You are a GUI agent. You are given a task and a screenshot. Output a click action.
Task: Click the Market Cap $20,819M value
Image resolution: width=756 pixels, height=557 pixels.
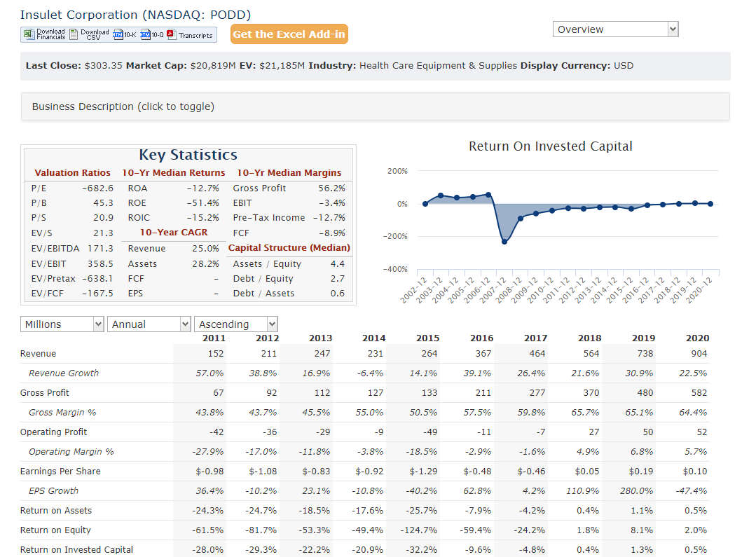click(x=213, y=66)
